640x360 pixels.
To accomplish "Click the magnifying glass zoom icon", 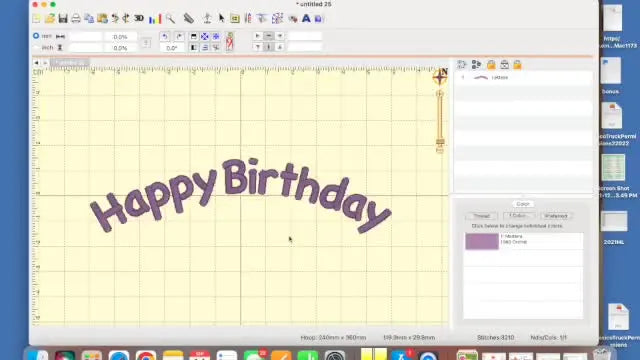I will coord(170,18).
